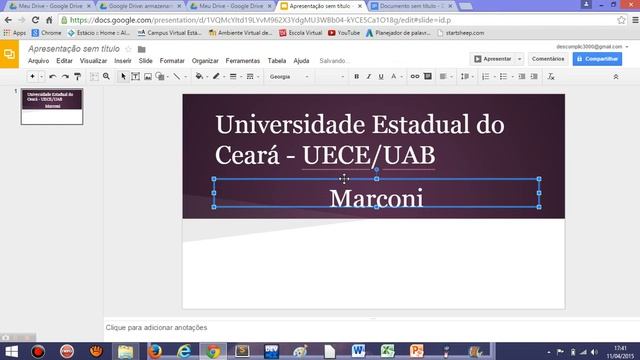Screen dimensions: 640x360
Task: Open the text color picker
Action: [393, 76]
